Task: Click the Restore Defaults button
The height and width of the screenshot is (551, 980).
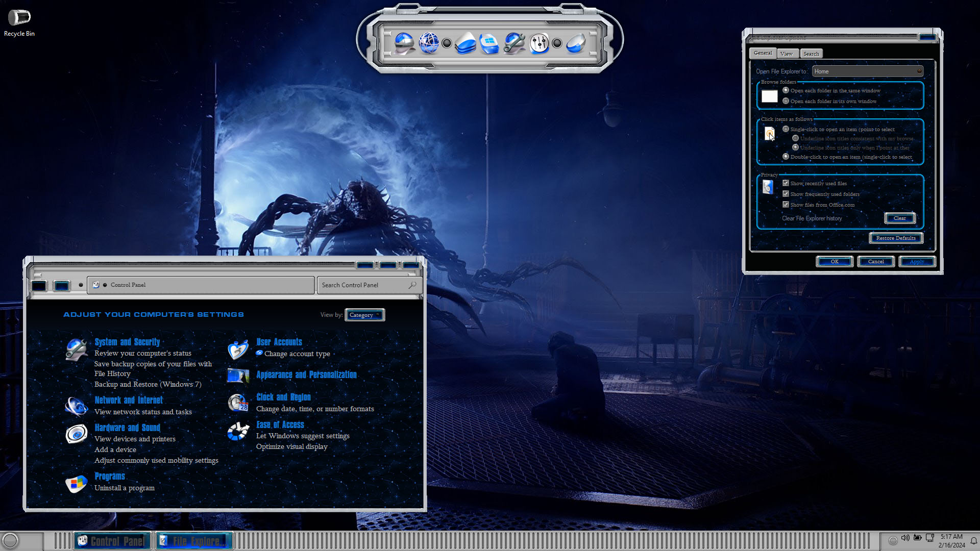Action: 895,238
